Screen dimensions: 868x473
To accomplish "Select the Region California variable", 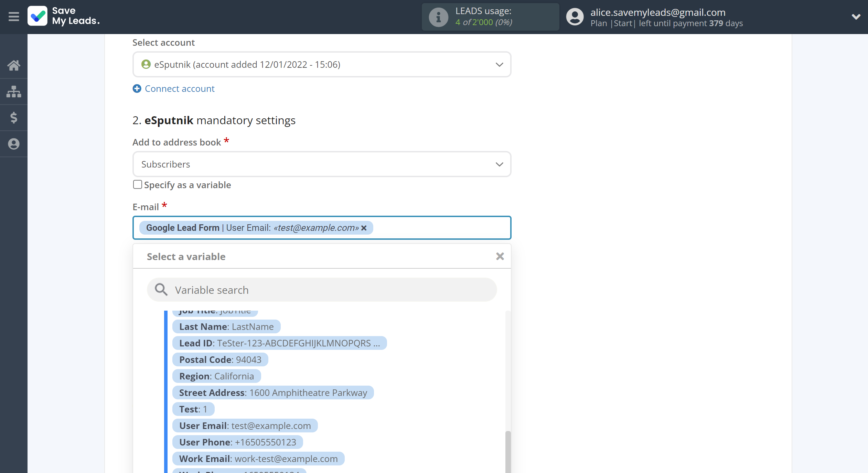I will (216, 376).
